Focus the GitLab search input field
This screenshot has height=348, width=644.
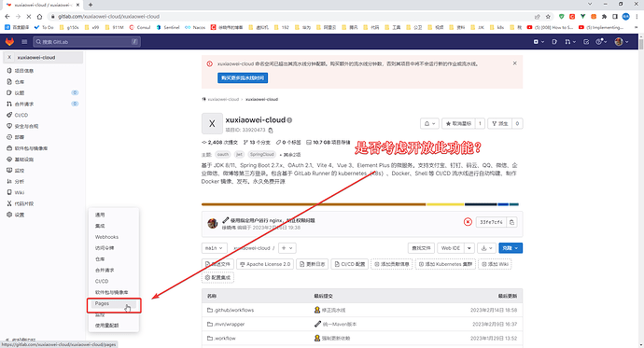87,41
